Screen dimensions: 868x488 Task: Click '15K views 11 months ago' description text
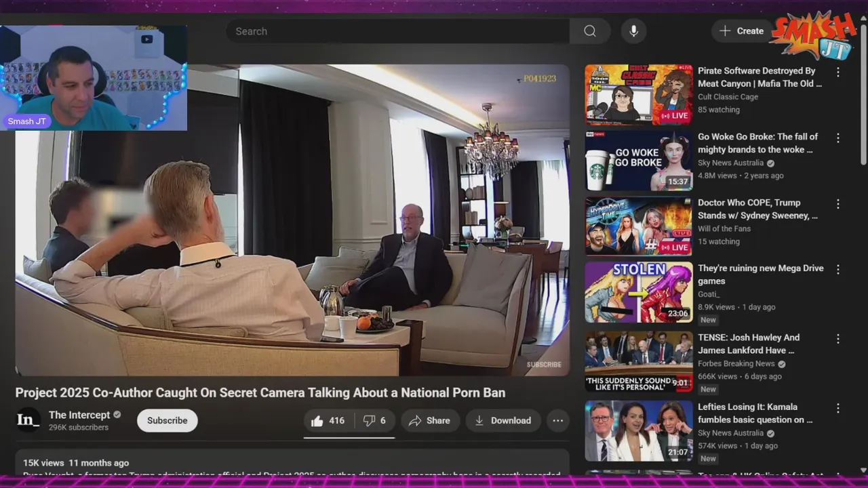(76, 463)
